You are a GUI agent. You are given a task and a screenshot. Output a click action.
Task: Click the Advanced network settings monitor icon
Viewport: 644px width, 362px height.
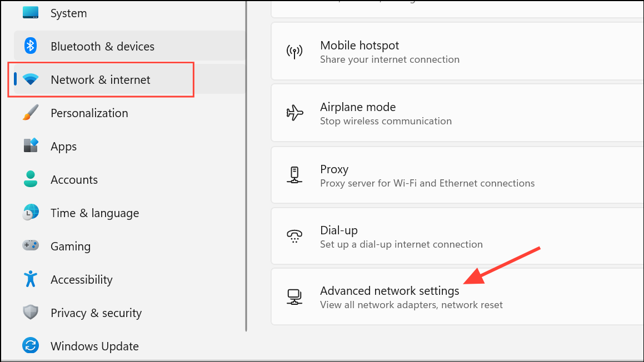tap(294, 296)
